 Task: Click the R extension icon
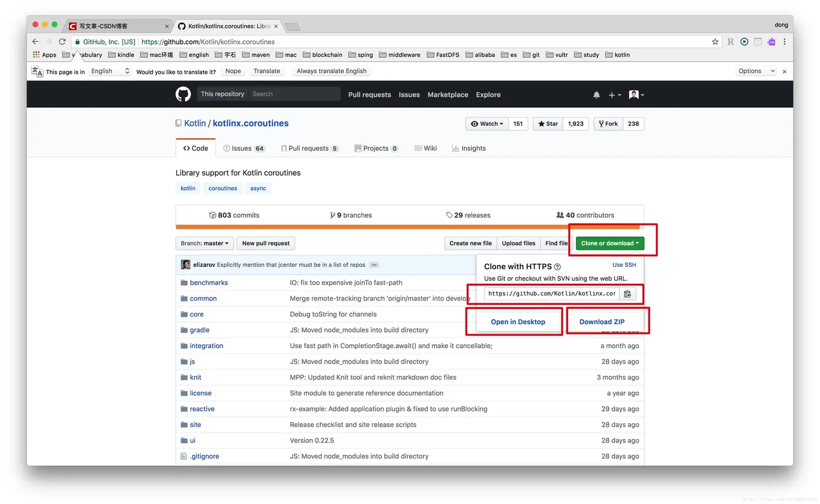(730, 42)
